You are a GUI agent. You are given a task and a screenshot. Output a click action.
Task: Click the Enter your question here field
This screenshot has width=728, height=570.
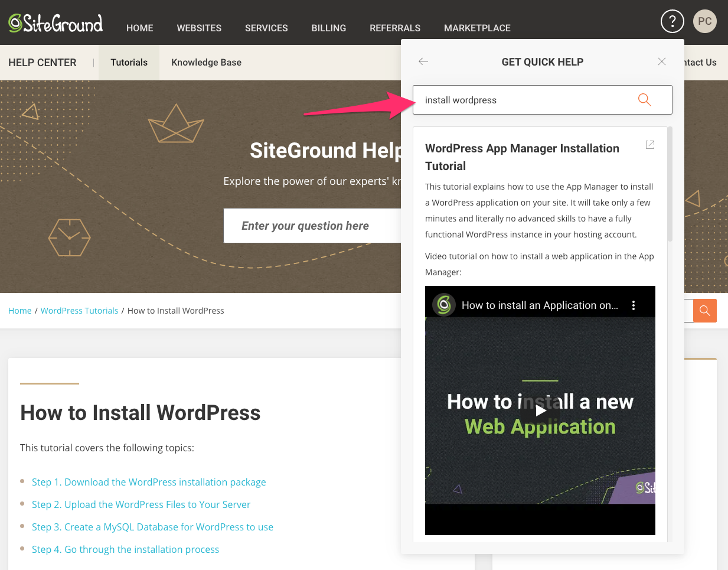312,226
